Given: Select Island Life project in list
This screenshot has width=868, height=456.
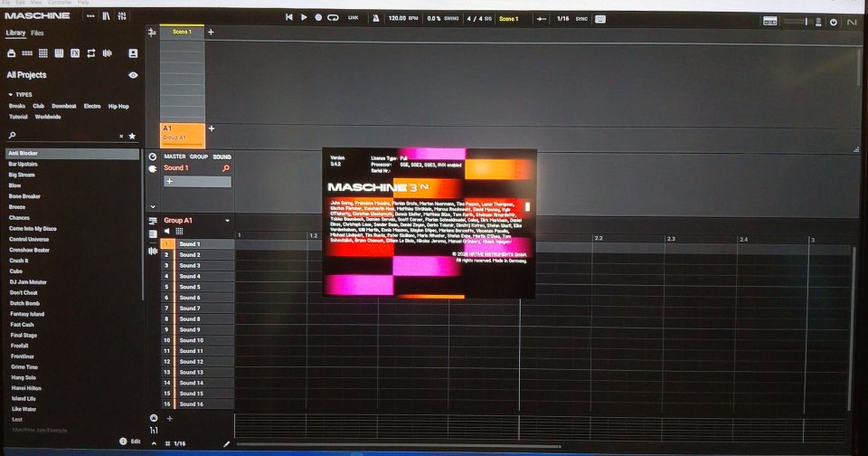Looking at the screenshot, I should click(x=24, y=398).
